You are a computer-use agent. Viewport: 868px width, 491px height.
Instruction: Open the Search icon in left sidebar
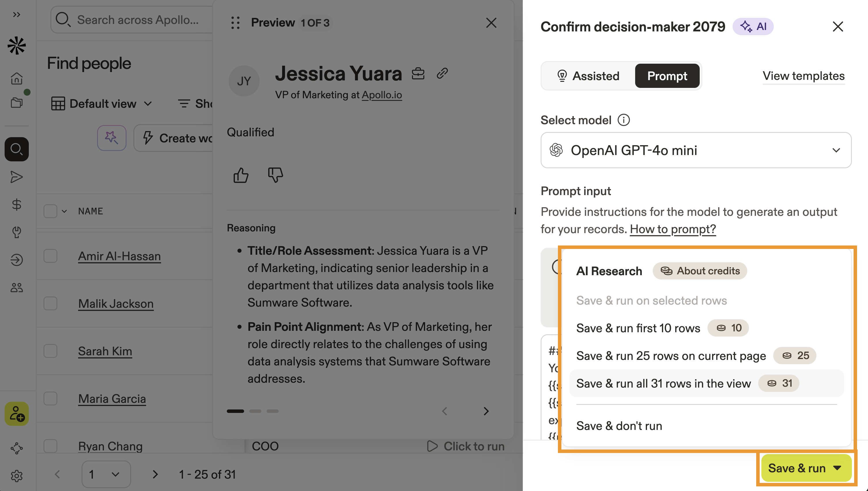point(16,149)
